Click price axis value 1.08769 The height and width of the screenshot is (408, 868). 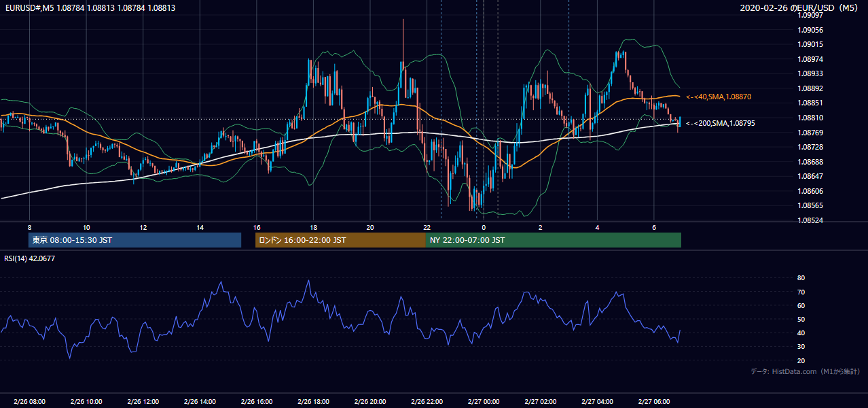point(811,133)
